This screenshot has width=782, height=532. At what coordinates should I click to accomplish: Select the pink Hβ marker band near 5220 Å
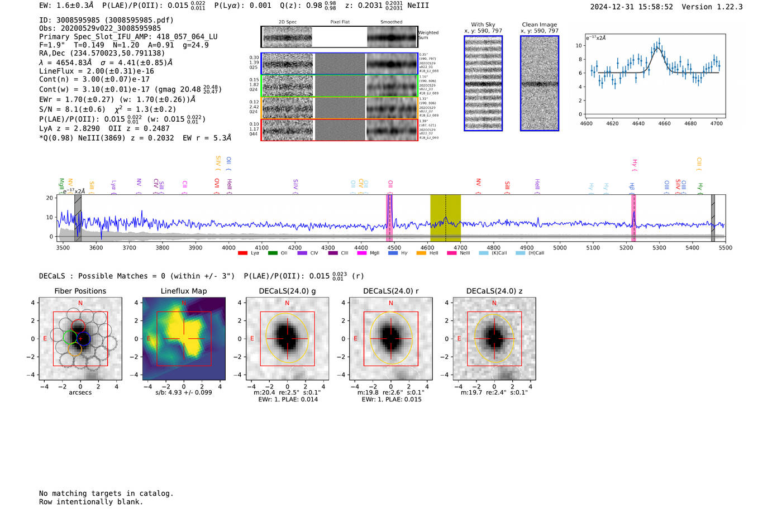633,218
